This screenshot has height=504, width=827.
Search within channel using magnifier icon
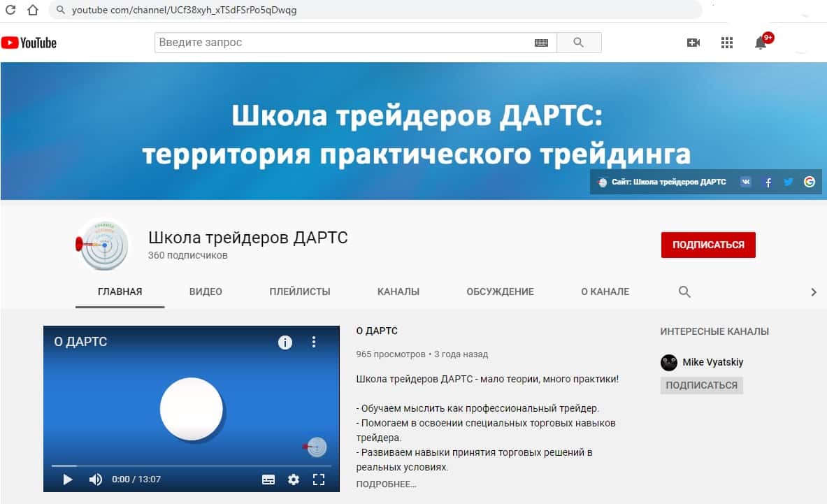(x=684, y=291)
